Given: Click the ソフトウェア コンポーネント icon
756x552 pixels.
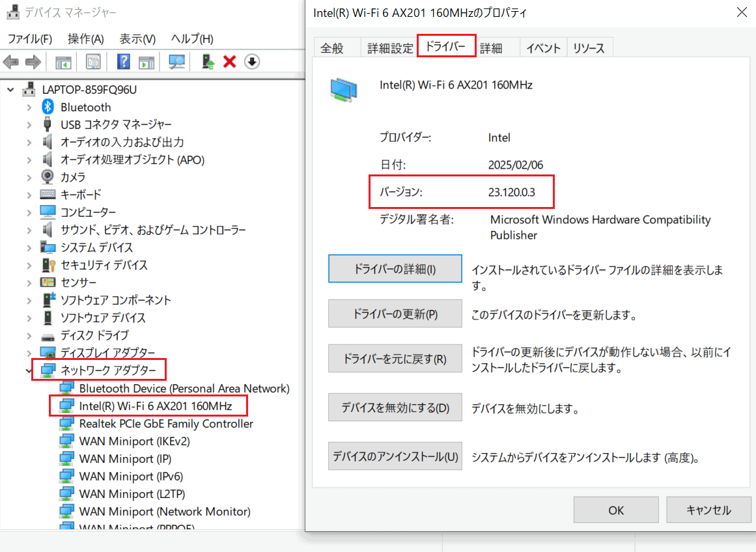Looking at the screenshot, I should tap(48, 299).
